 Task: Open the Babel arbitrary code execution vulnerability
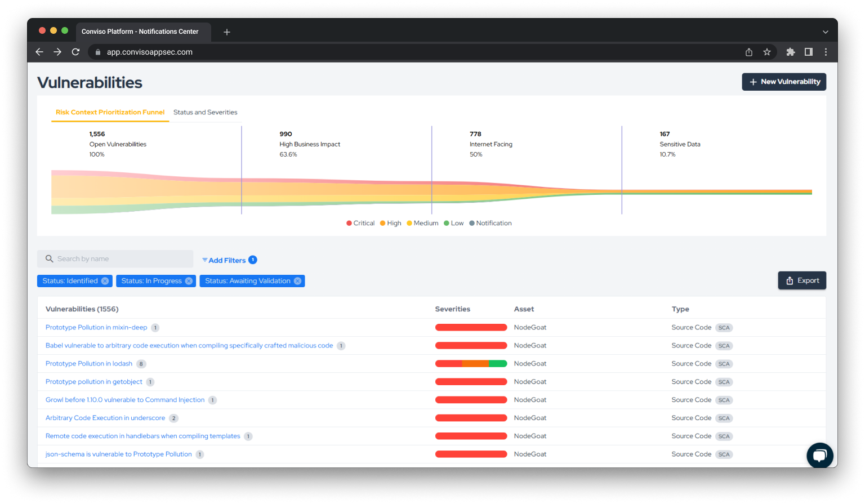tap(189, 346)
